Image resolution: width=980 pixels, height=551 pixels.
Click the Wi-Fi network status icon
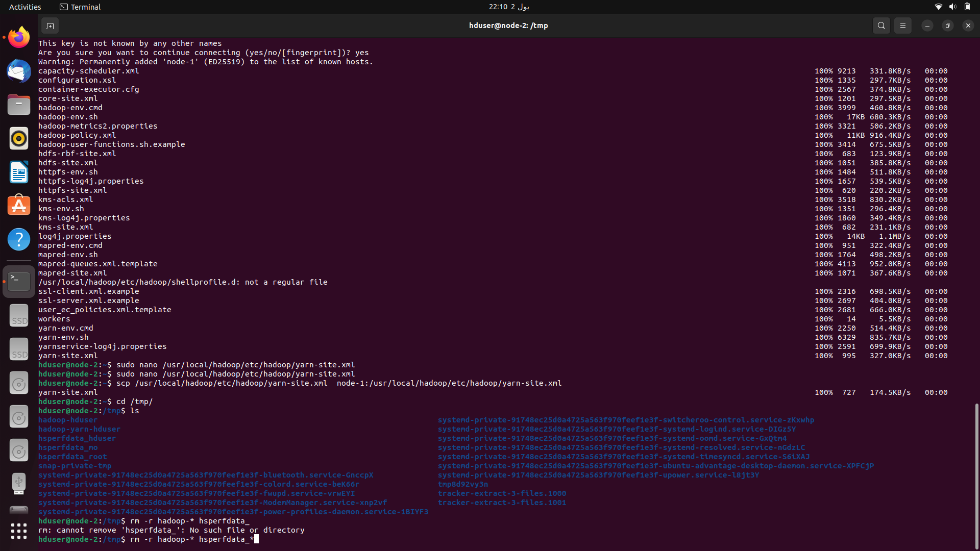[x=938, y=7]
